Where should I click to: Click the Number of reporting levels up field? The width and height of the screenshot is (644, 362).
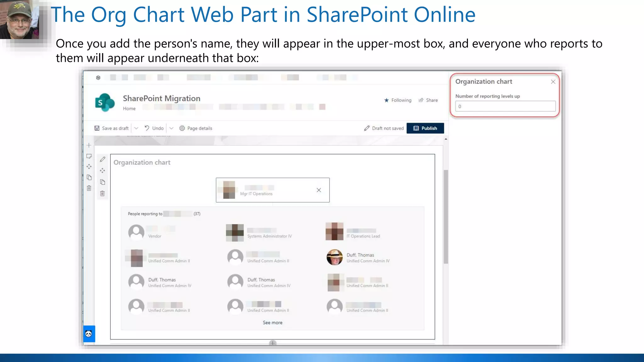pyautogui.click(x=505, y=106)
